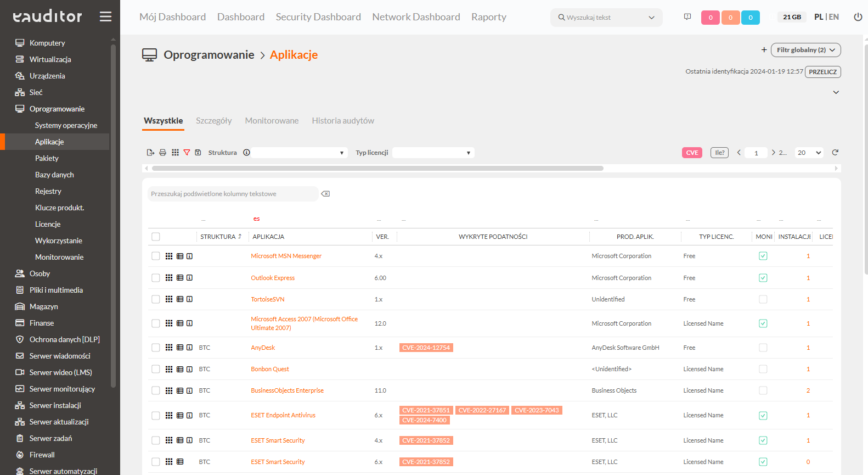
Task: Open the grid icon in the AnyDesk row
Action: pyautogui.click(x=169, y=348)
